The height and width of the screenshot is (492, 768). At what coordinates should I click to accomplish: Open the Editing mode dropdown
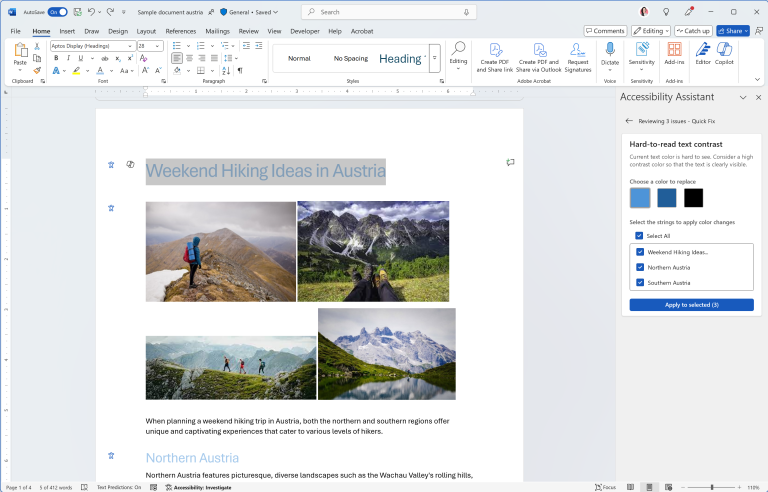[x=650, y=31]
